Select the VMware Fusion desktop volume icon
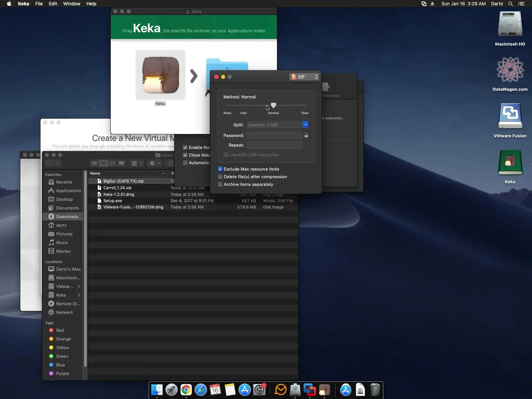The image size is (532, 399). pos(510,116)
